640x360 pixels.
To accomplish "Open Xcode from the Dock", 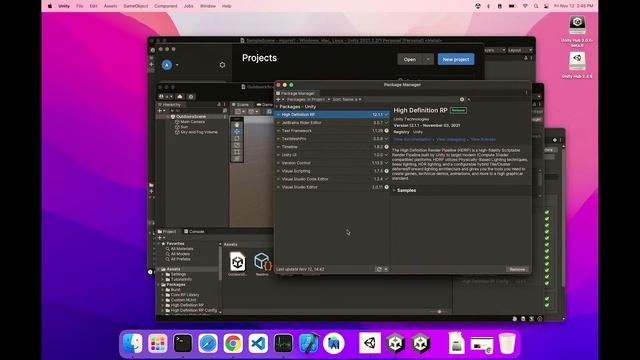I will 309,343.
